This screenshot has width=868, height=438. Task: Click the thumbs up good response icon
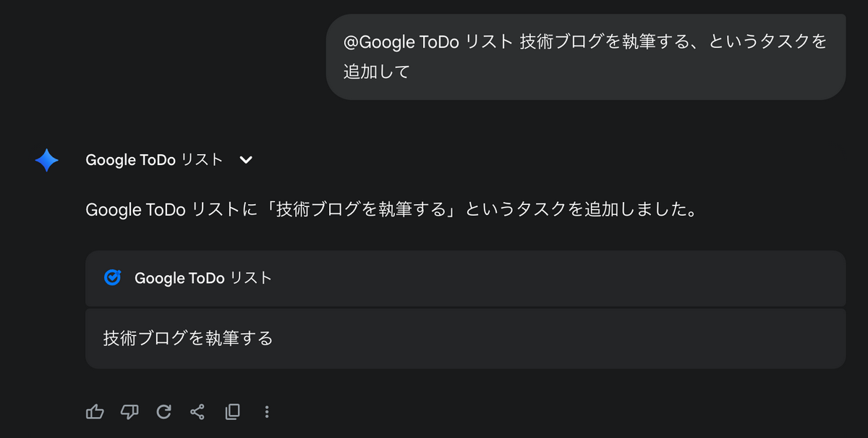[x=95, y=412]
